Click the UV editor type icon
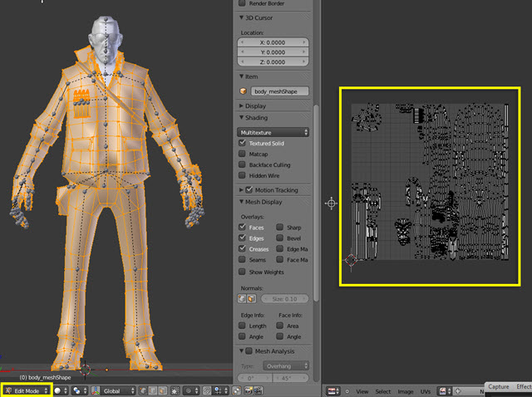 (x=332, y=390)
